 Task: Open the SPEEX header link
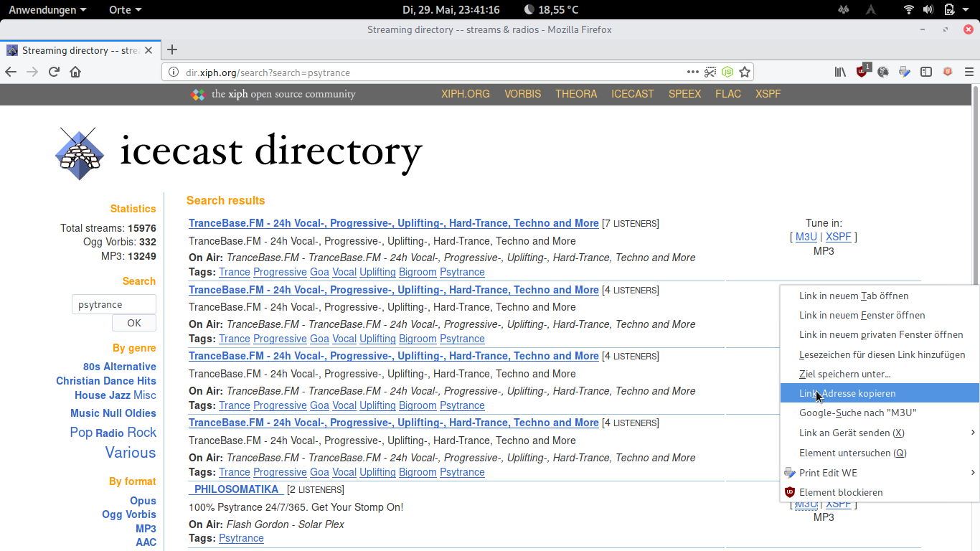(685, 94)
